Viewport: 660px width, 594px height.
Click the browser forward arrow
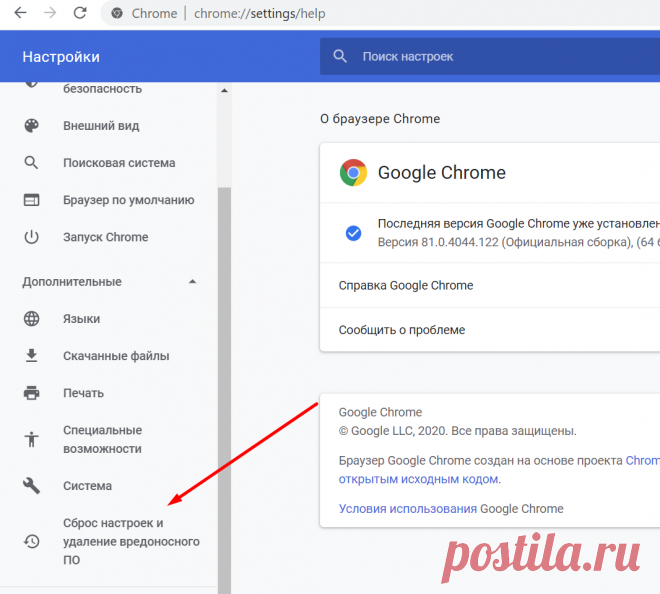pos(50,13)
